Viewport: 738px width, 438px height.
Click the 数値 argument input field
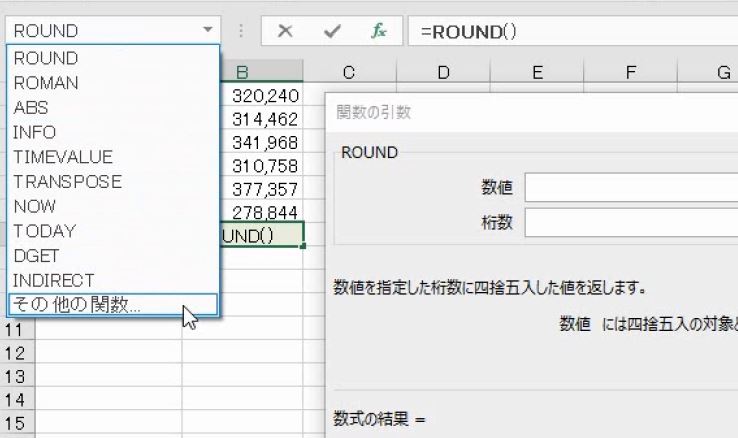pyautogui.click(x=631, y=187)
